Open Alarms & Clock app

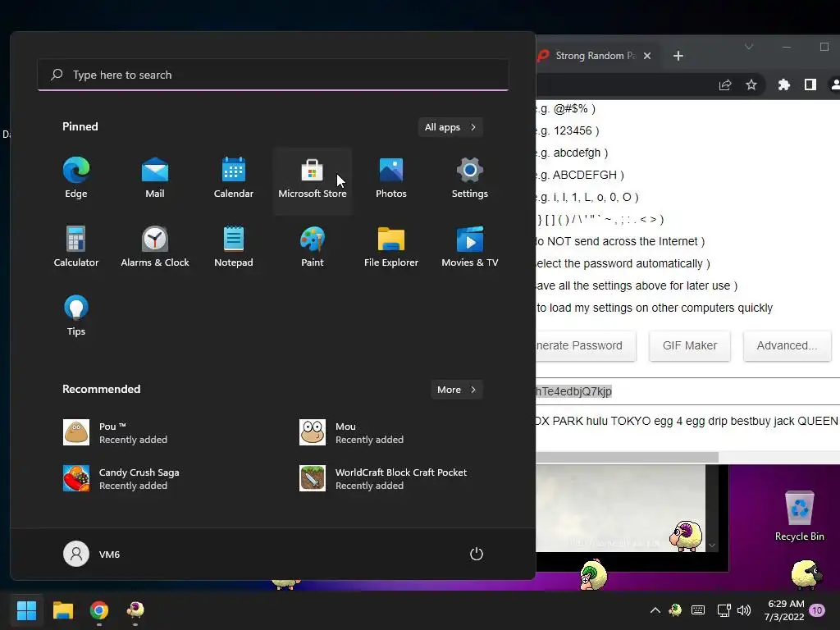click(x=155, y=248)
